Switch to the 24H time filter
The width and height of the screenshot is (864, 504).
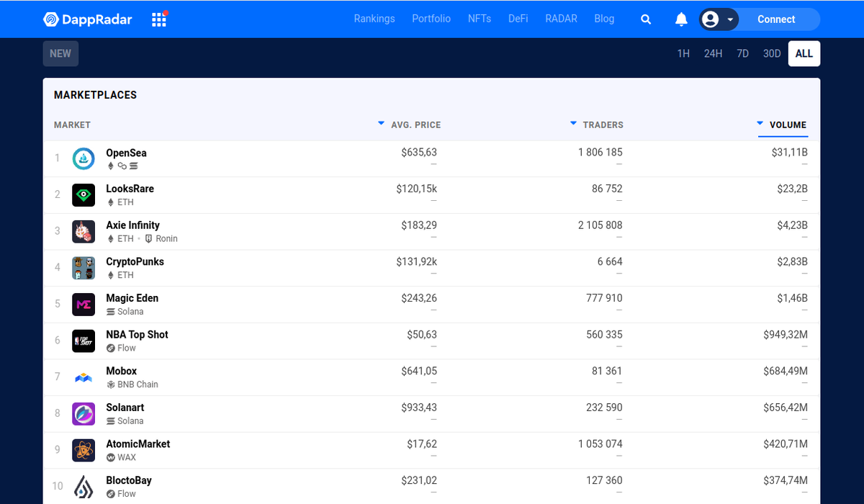(x=713, y=53)
